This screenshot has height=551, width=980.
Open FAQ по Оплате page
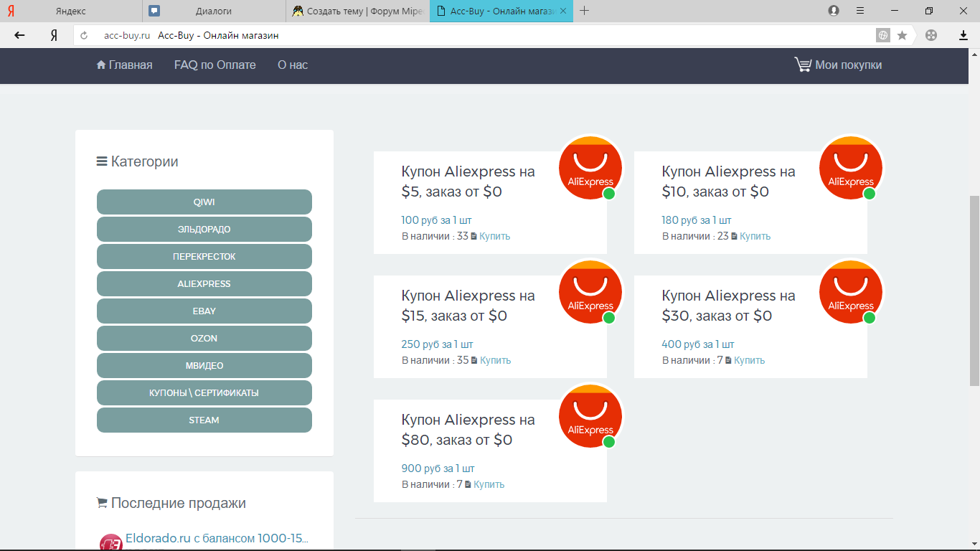[215, 65]
